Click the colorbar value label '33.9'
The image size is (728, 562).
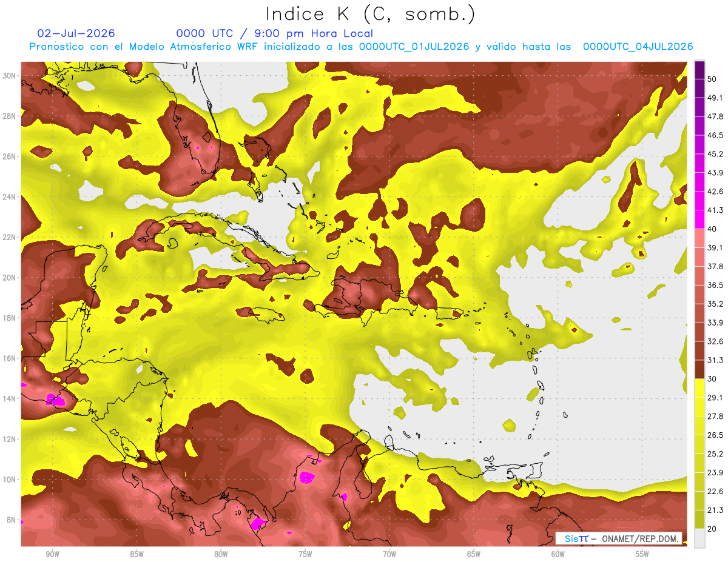click(x=715, y=323)
